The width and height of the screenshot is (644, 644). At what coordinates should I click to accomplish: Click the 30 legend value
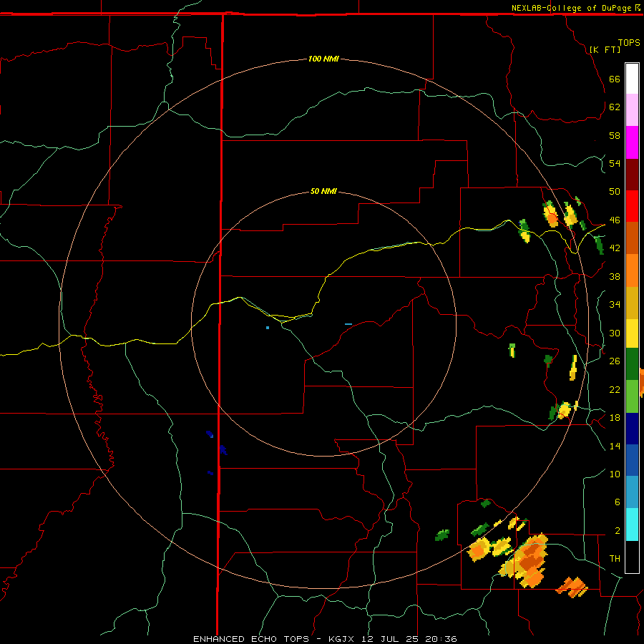tap(615, 333)
